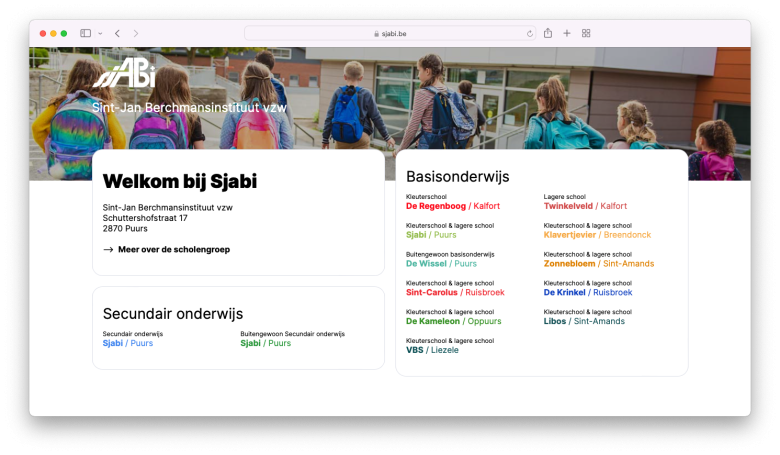Viewport: 780px width, 455px height.
Task: Open Libos / Sint-Amands link
Action: 584,322
